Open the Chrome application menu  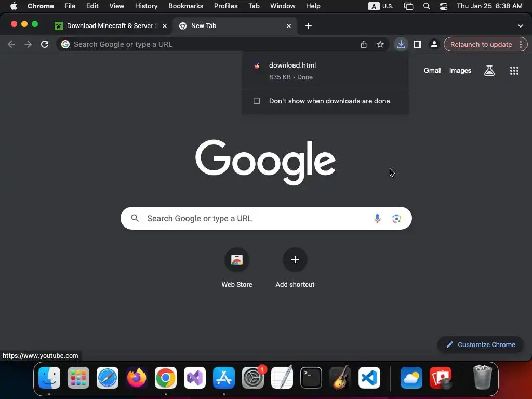tap(41, 6)
